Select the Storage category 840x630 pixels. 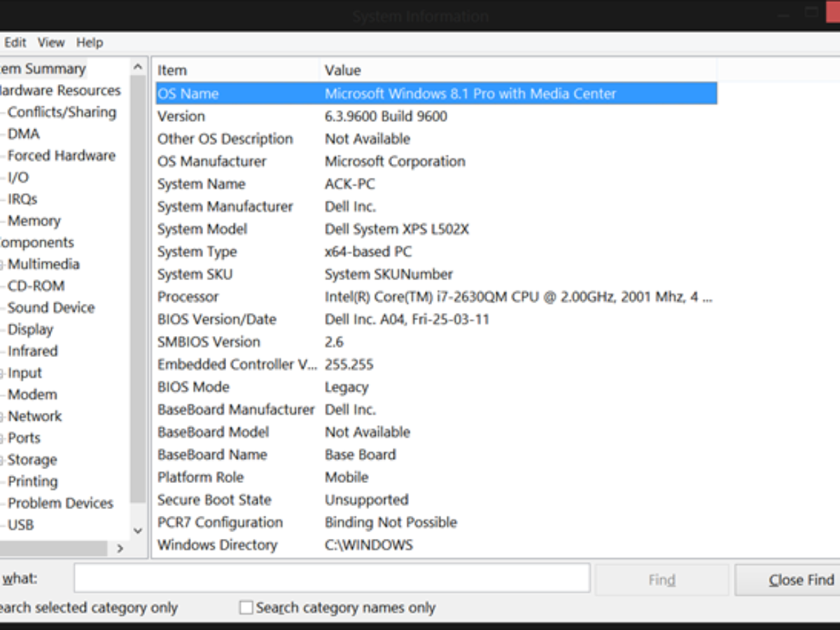(32, 460)
